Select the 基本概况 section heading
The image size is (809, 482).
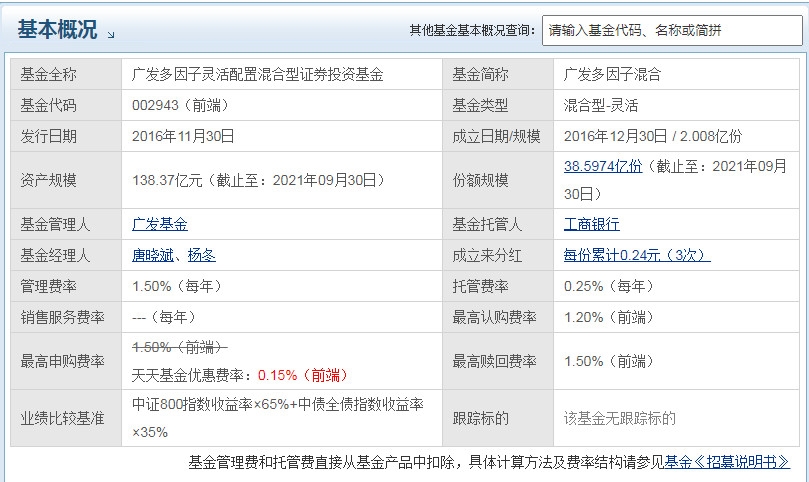coord(57,29)
